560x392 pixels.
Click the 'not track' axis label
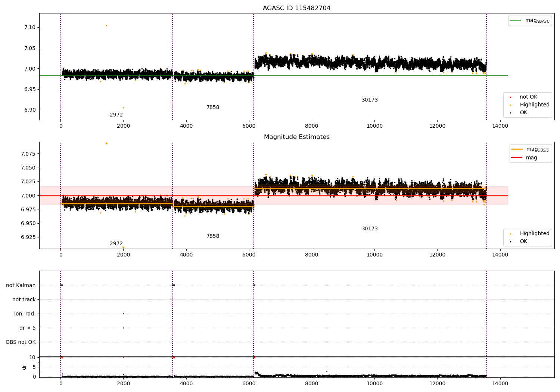(x=24, y=300)
